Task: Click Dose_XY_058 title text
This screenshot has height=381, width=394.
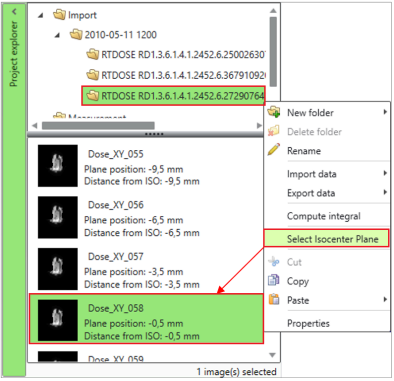Action: (116, 308)
